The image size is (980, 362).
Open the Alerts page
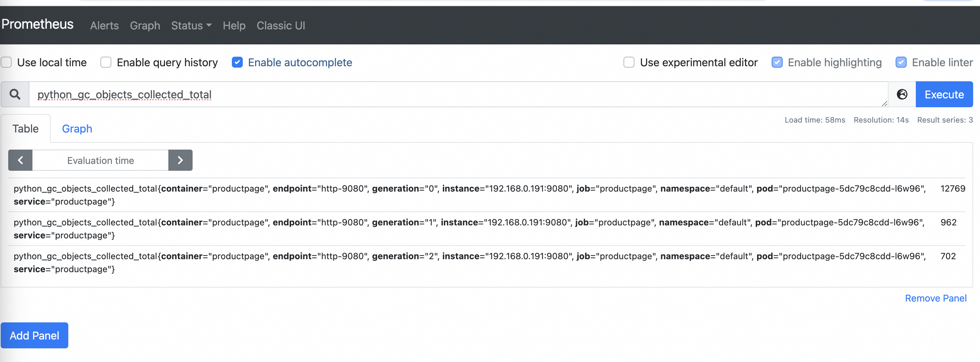(x=104, y=26)
